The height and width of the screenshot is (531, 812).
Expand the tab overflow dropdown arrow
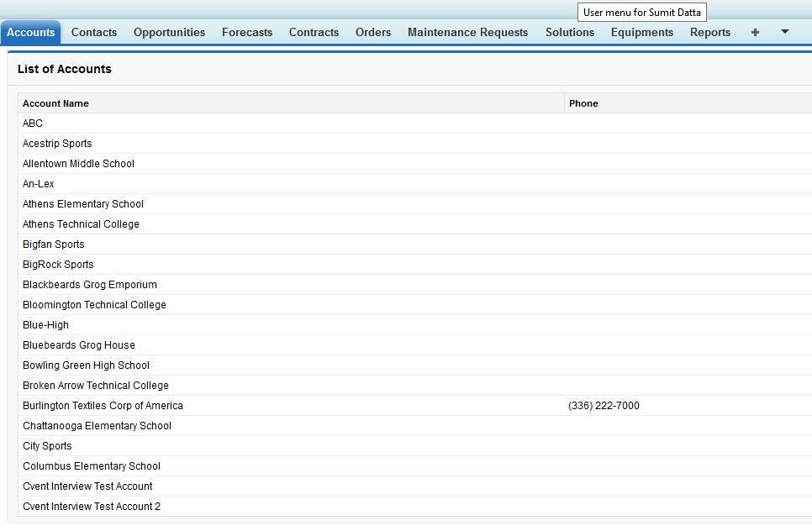pyautogui.click(x=784, y=32)
